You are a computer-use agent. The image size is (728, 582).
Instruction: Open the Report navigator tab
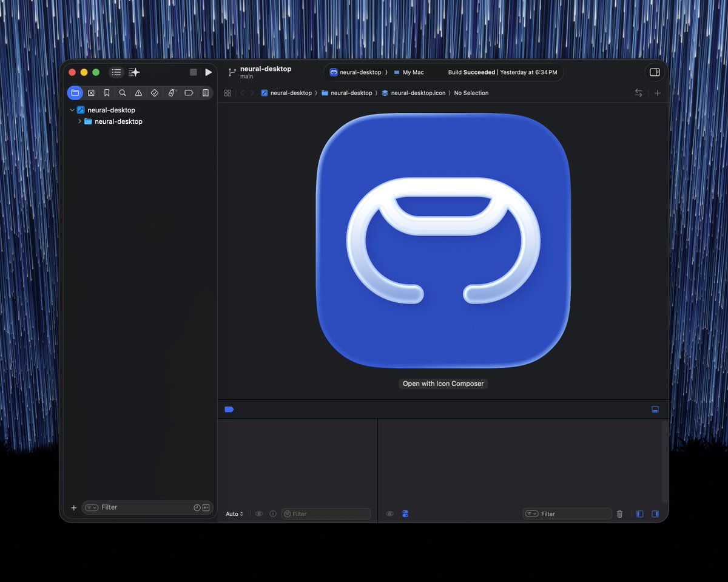tap(206, 93)
